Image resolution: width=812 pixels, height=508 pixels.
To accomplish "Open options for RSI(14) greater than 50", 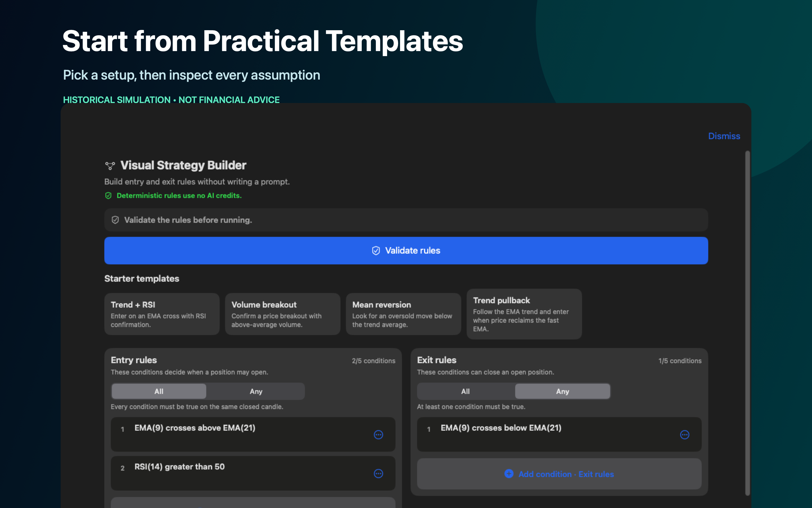I will click(x=378, y=473).
